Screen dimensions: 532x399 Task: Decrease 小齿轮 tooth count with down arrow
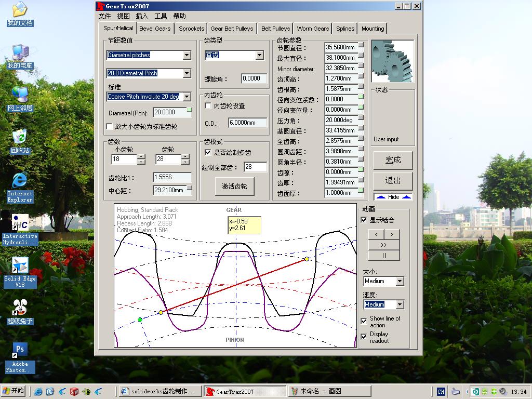[x=141, y=162]
